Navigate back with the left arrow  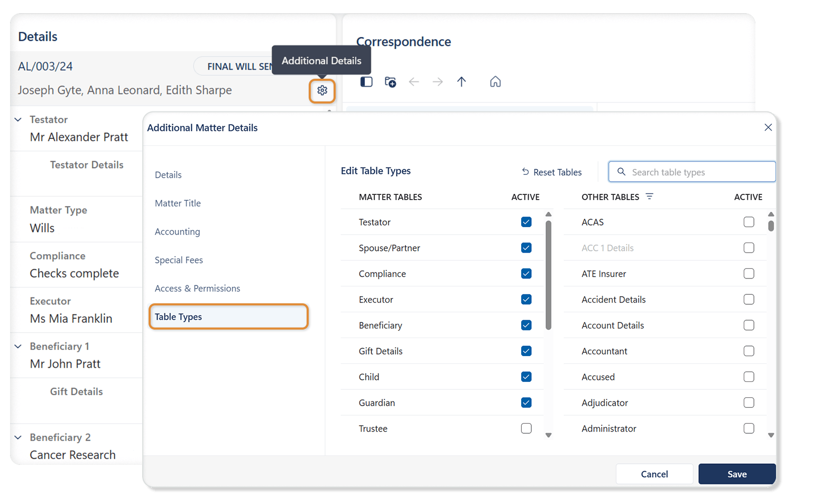coord(414,82)
